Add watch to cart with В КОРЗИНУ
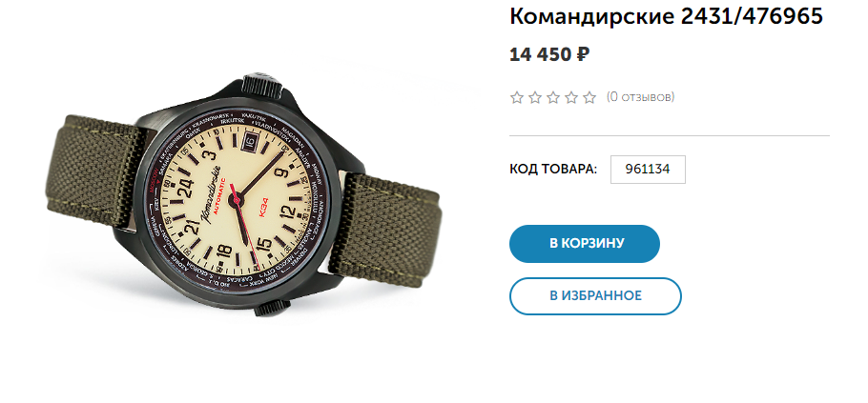Screen dimensions: 868x403 tap(585, 244)
